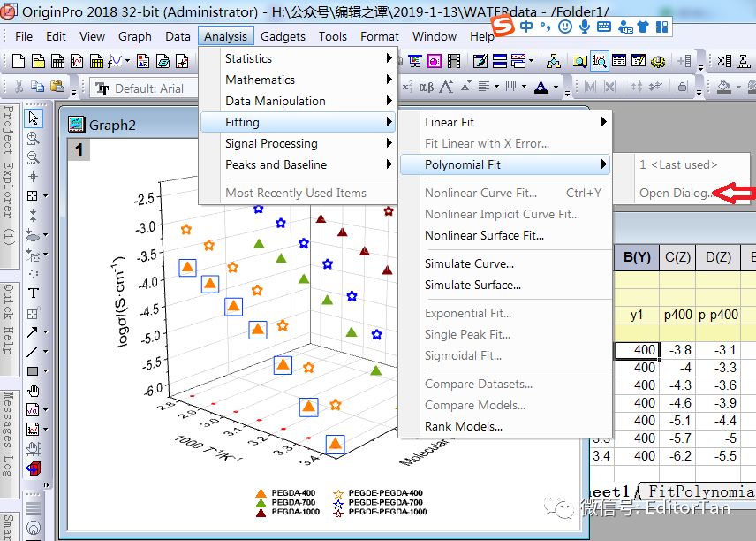
Task: Open the slide show presentation icon
Action: [x=414, y=61]
